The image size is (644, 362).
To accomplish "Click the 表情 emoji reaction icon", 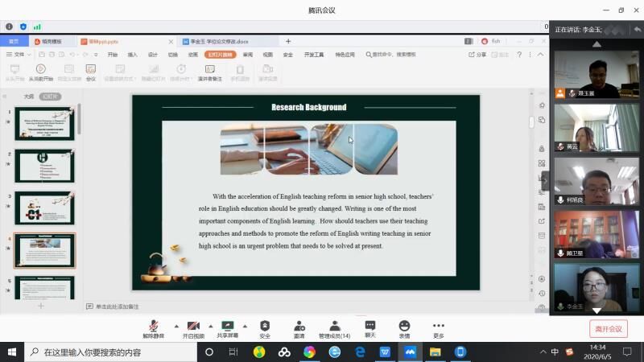I will 404,327.
